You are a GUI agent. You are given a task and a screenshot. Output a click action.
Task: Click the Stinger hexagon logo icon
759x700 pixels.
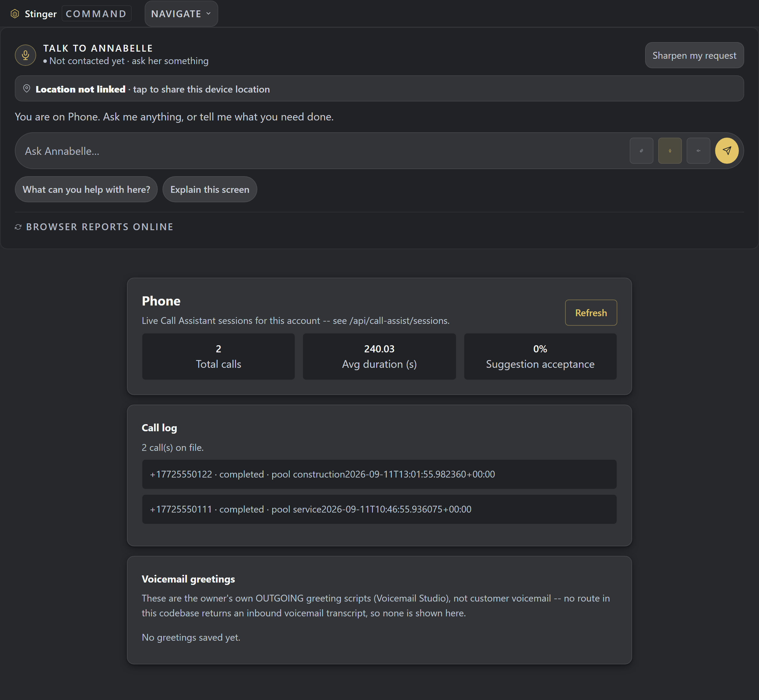click(x=15, y=14)
